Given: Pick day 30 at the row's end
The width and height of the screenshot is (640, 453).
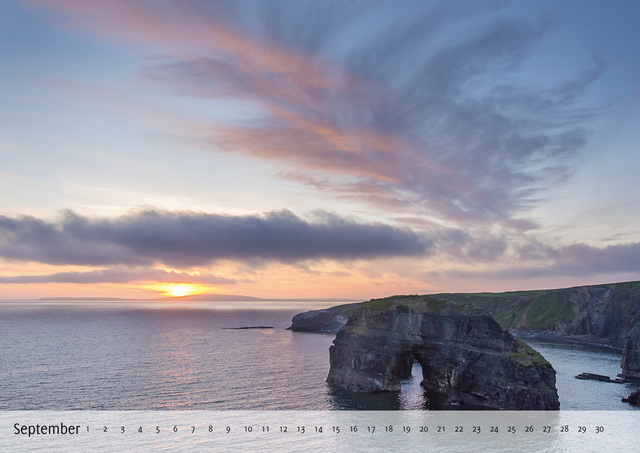Looking at the screenshot, I should click(x=599, y=429).
